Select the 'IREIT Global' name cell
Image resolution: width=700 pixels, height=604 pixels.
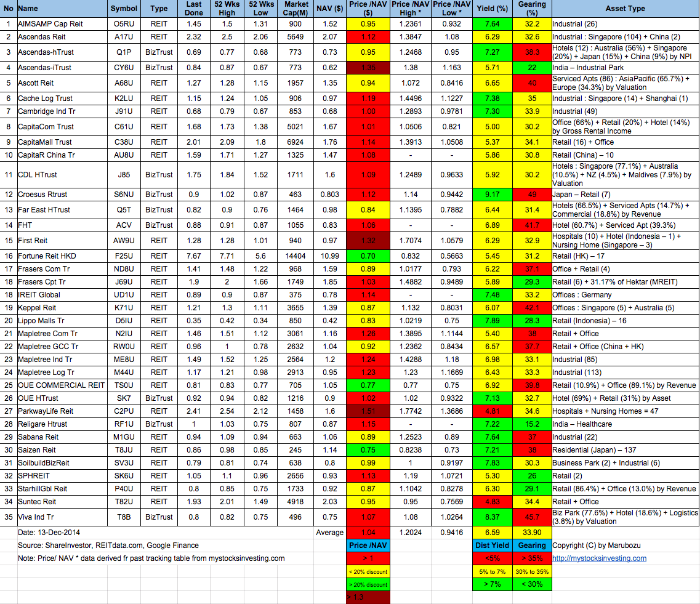click(62, 295)
